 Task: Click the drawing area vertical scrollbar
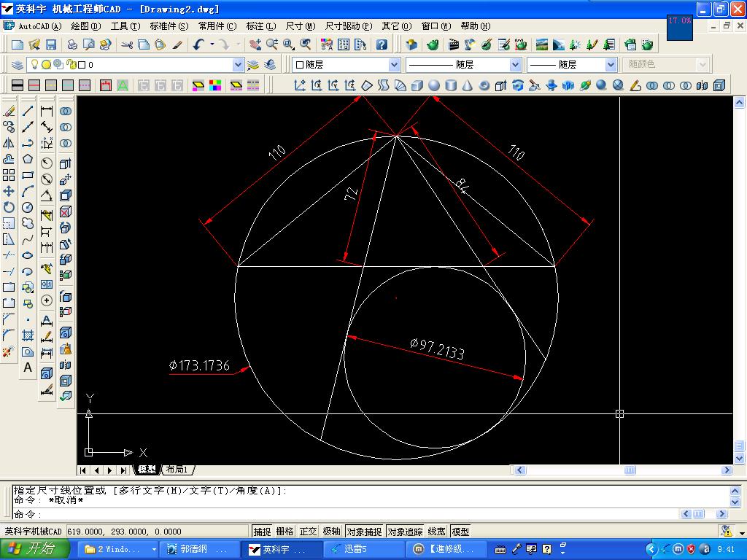(x=740, y=280)
